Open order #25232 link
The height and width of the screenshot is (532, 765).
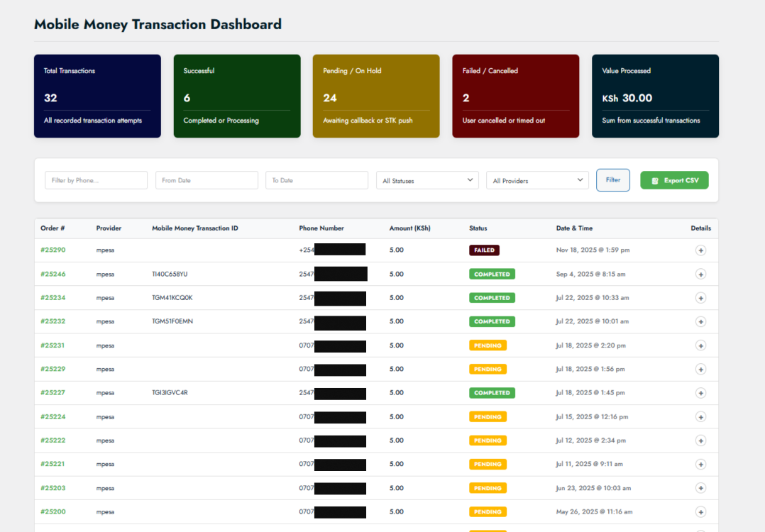pos(53,321)
